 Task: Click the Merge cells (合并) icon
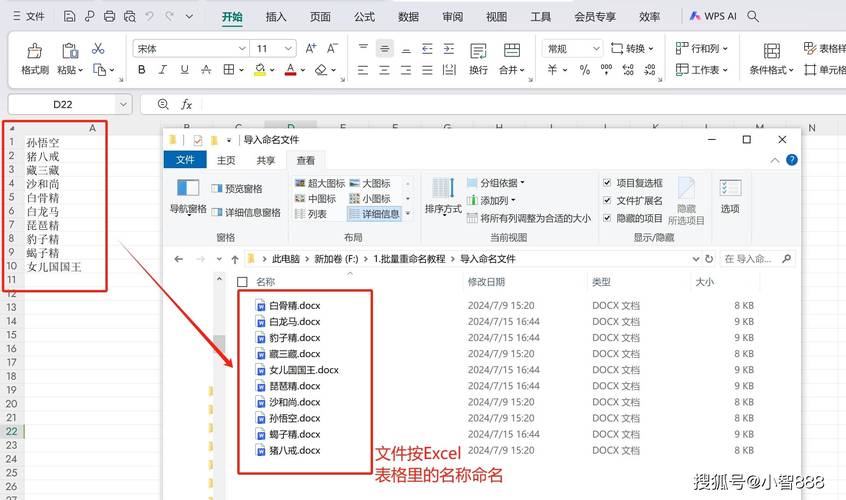(511, 51)
